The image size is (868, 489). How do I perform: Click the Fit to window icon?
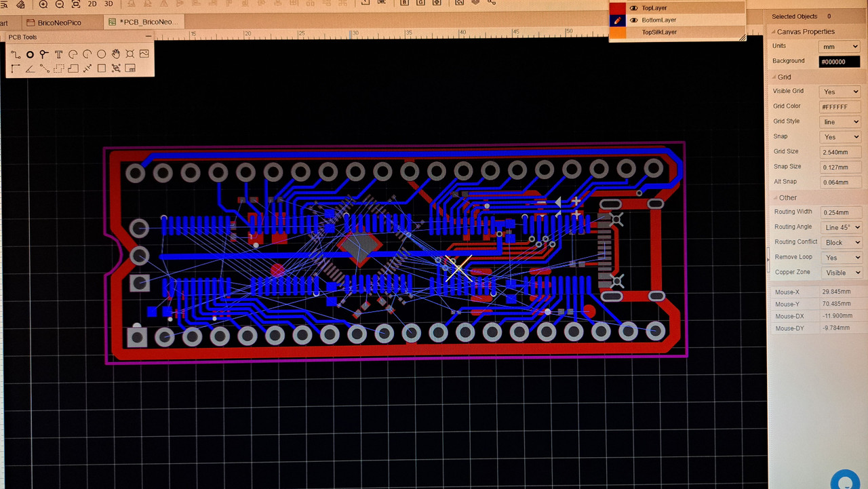76,4
